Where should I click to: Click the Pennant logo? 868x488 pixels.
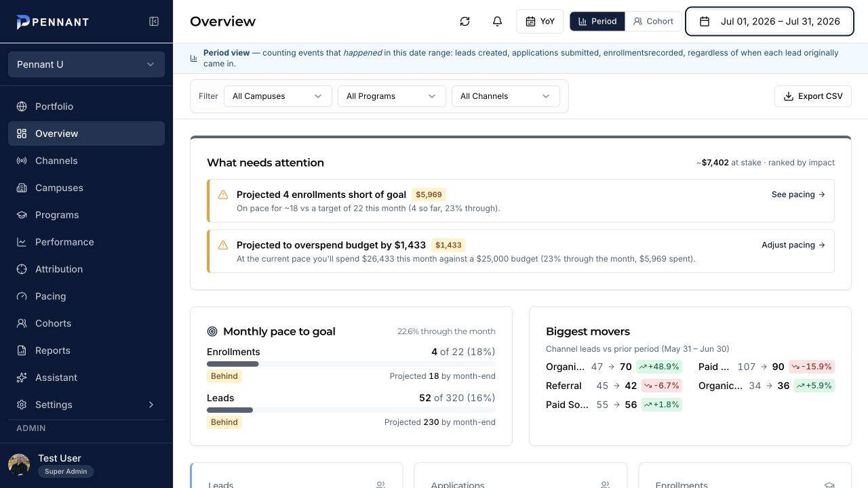tap(53, 22)
